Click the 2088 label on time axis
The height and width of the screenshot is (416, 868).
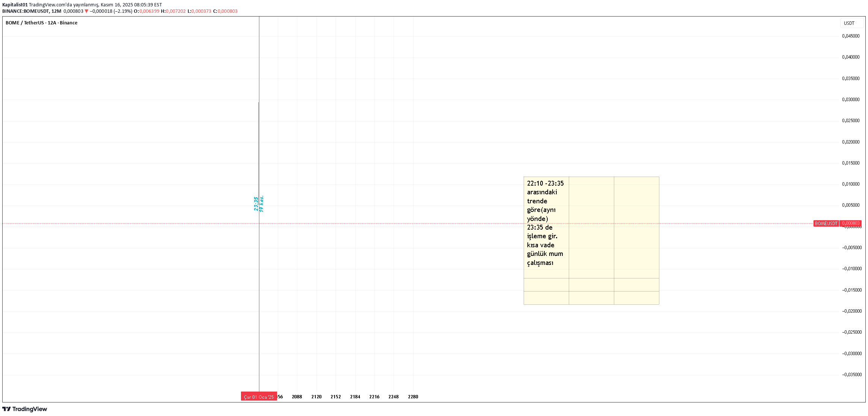click(x=297, y=397)
